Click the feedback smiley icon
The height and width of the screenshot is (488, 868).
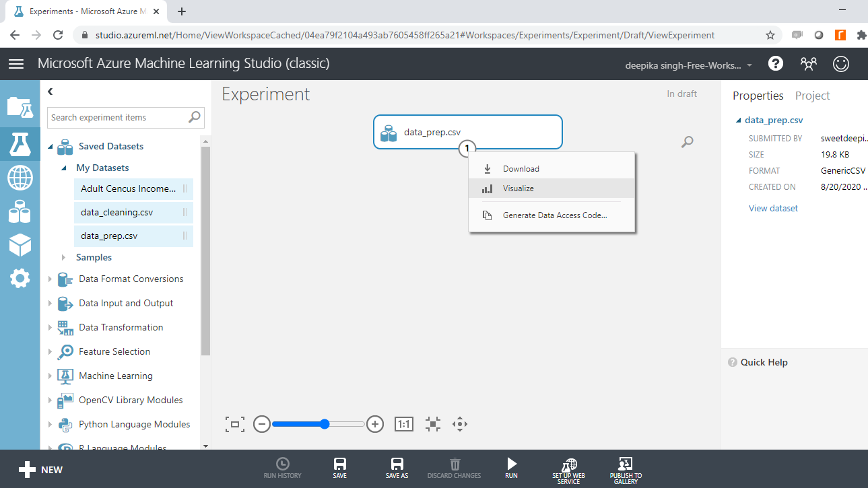click(841, 64)
